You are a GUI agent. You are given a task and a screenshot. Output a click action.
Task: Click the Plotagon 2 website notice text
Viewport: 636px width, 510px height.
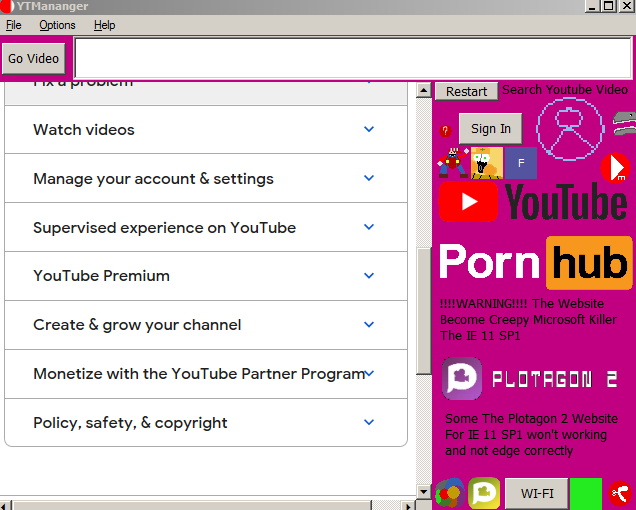[531, 435]
